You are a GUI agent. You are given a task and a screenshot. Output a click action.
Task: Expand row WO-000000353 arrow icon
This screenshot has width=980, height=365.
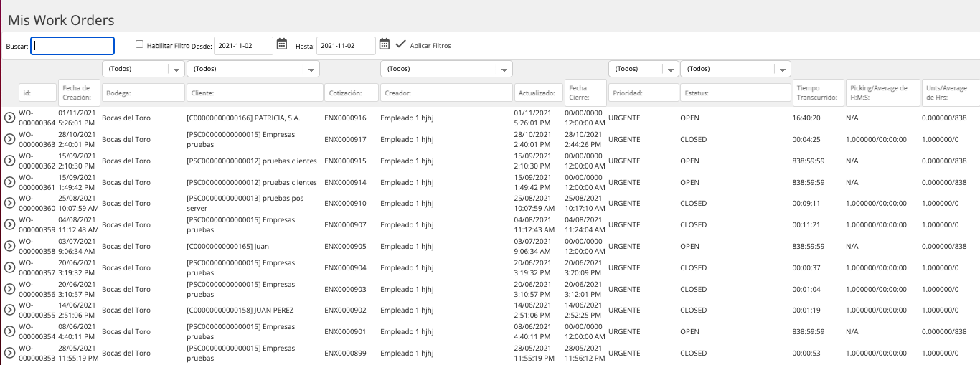point(9,353)
